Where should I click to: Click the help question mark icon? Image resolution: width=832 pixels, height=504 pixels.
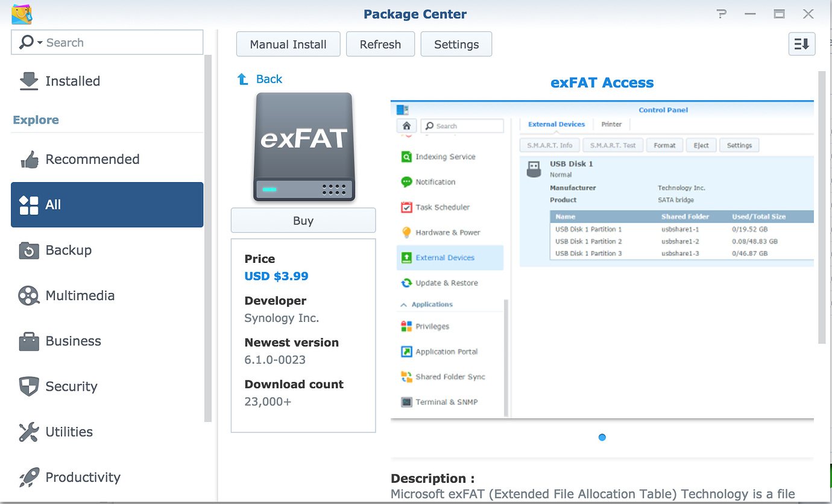pos(722,14)
